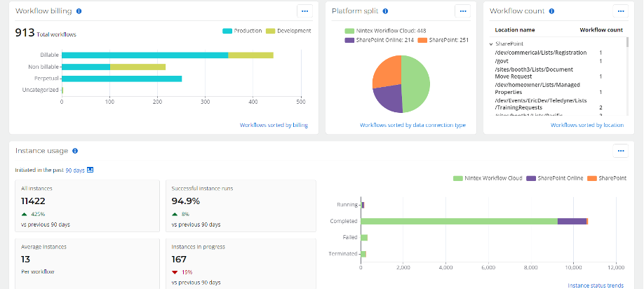Open Workflows sorted by location link
644x289 pixels.
[587, 125]
